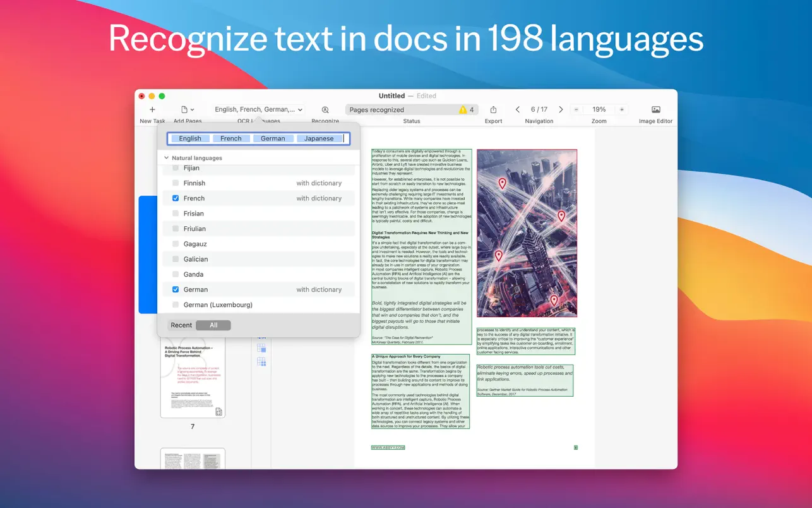812x508 pixels.
Task: Check the Galician language checkbox
Action: tap(176, 259)
